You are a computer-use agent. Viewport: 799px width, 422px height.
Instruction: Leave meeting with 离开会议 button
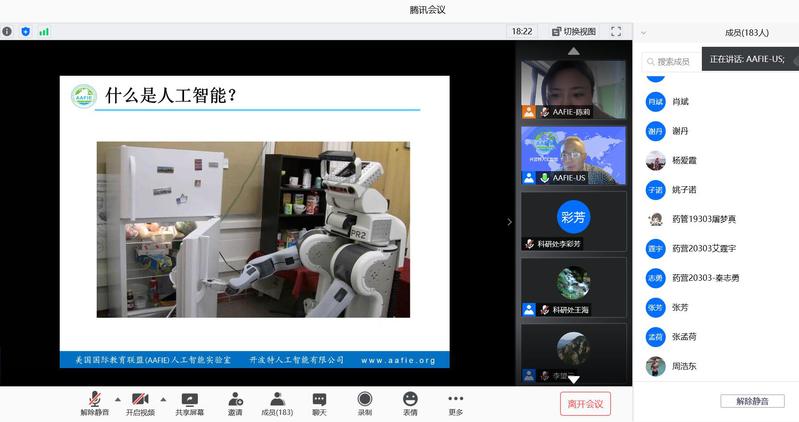pos(585,403)
